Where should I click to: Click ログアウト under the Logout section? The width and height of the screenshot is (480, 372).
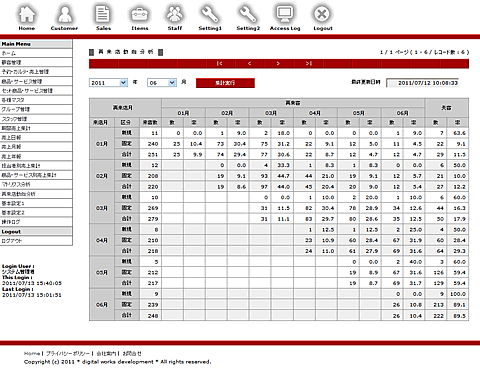click(x=36, y=241)
